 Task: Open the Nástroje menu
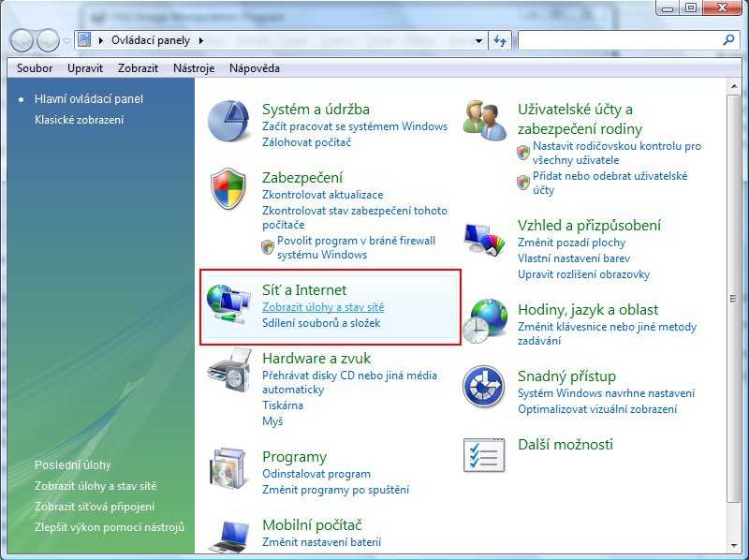[194, 68]
